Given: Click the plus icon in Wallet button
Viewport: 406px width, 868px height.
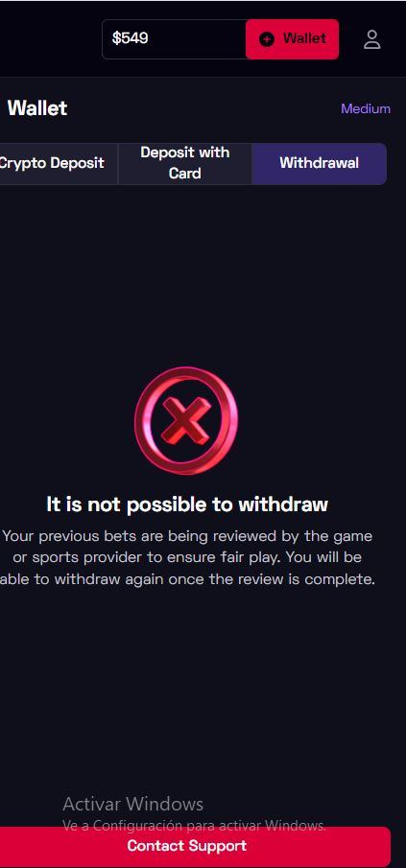Looking at the screenshot, I should pos(267,39).
